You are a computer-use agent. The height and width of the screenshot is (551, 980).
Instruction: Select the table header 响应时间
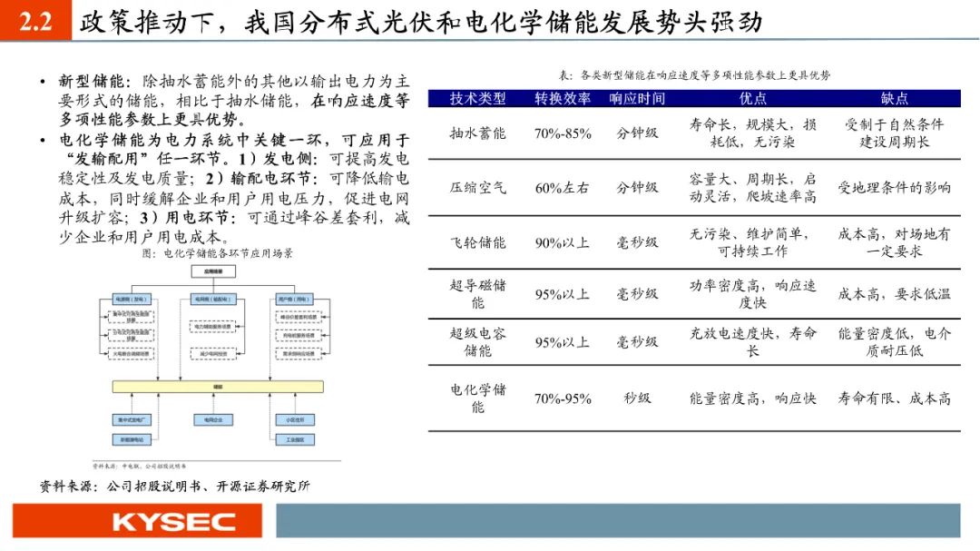point(637,99)
